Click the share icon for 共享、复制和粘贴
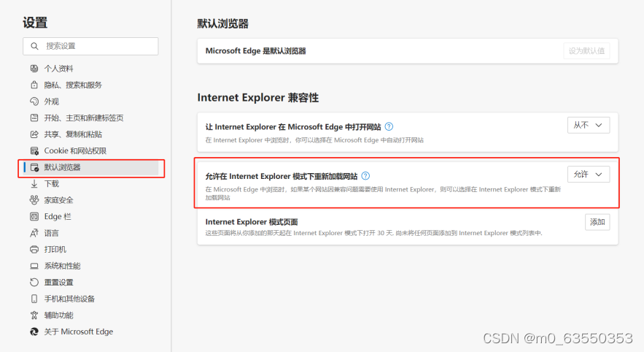This screenshot has width=644, height=352. 34,134
